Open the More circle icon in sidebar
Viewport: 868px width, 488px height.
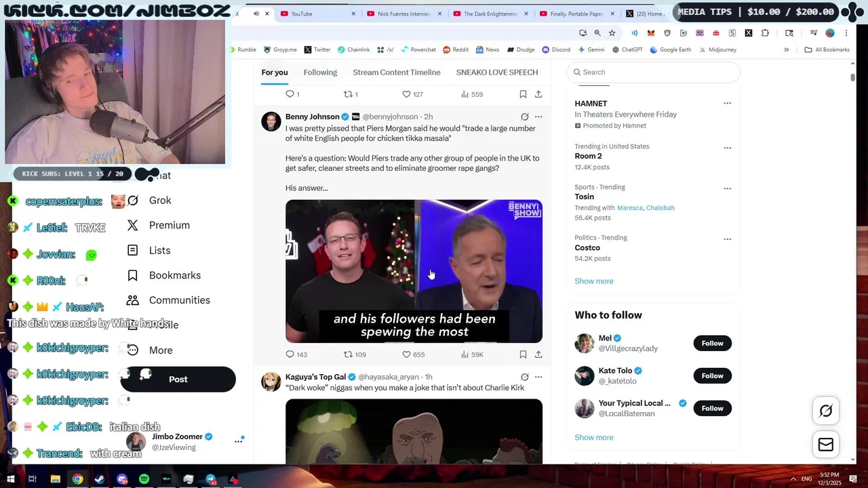pyautogui.click(x=133, y=350)
